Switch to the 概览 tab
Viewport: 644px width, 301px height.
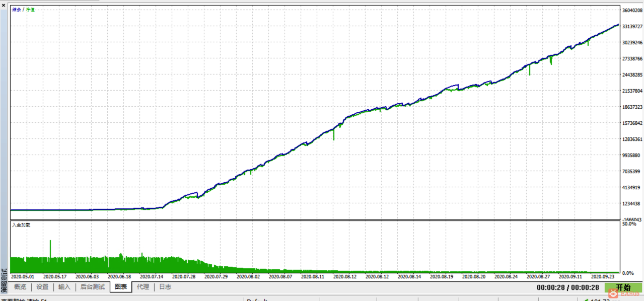(x=20, y=287)
